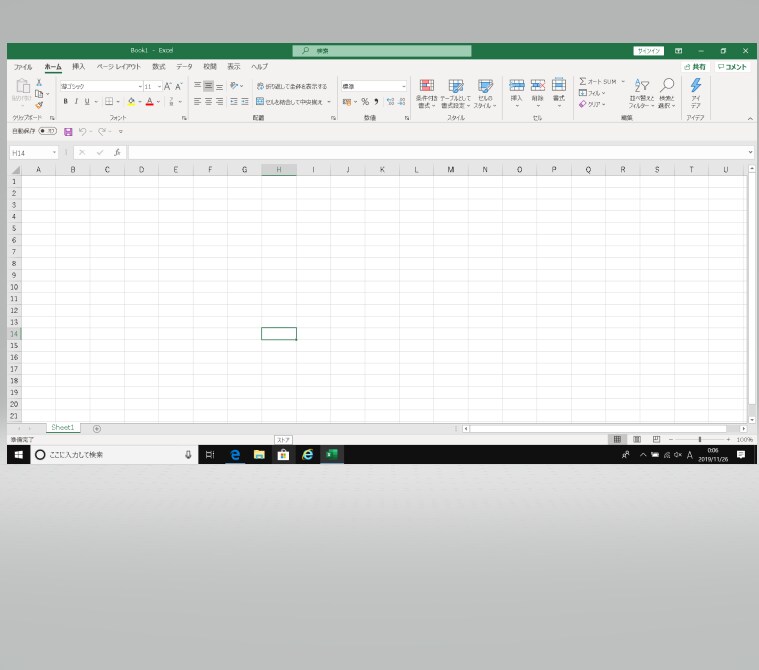The image size is (759, 670).
Task: Apply percent style with % icon
Action: [365, 101]
